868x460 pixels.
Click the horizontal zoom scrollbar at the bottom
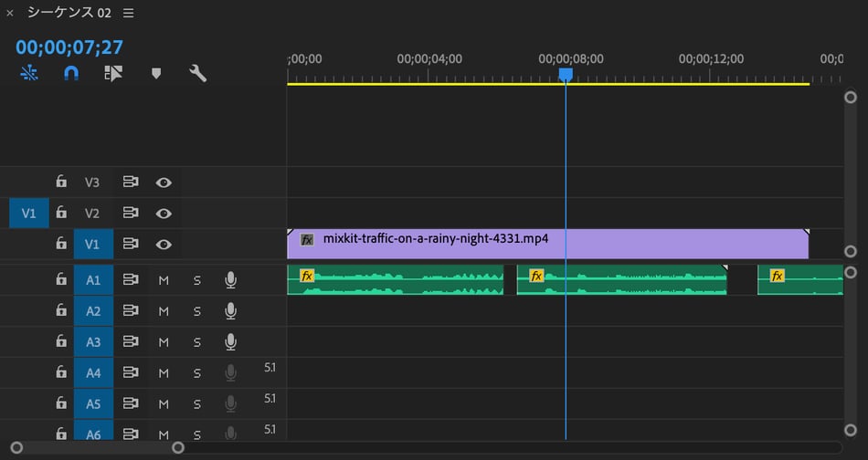(x=97, y=448)
